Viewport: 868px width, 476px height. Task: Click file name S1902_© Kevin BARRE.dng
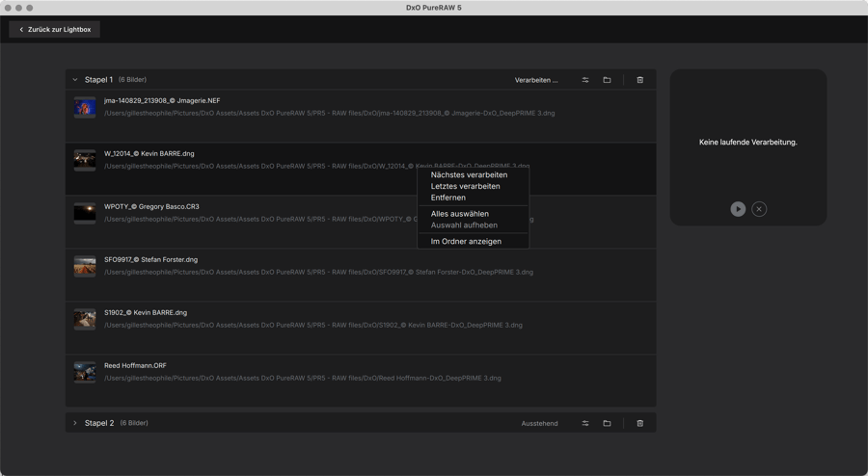(x=146, y=313)
